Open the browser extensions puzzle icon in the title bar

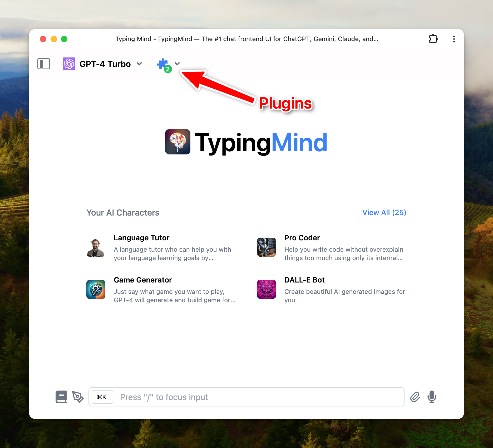tap(433, 39)
